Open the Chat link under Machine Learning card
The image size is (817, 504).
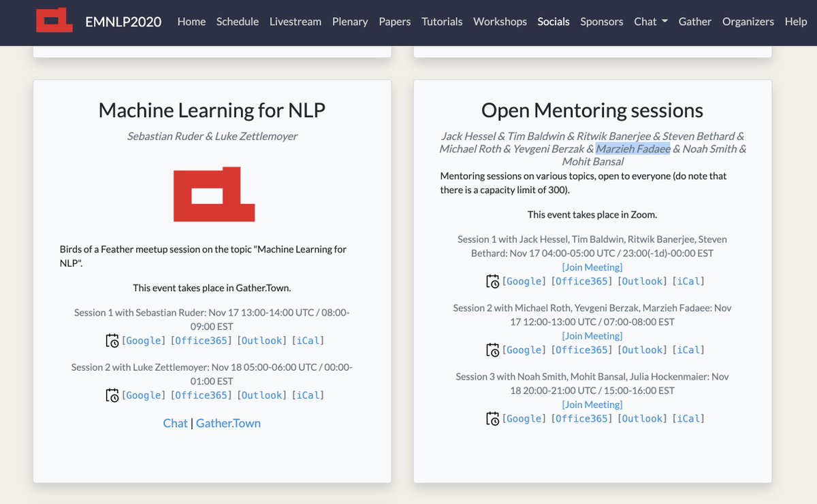tap(175, 423)
